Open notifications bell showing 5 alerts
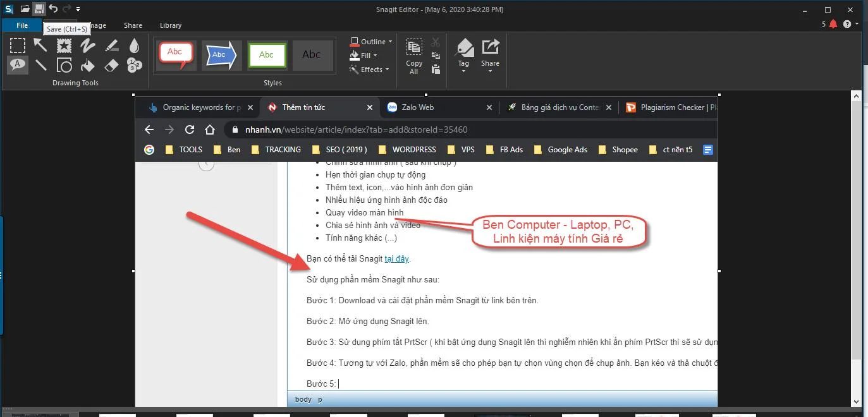The height and width of the screenshot is (417, 868). click(829, 24)
